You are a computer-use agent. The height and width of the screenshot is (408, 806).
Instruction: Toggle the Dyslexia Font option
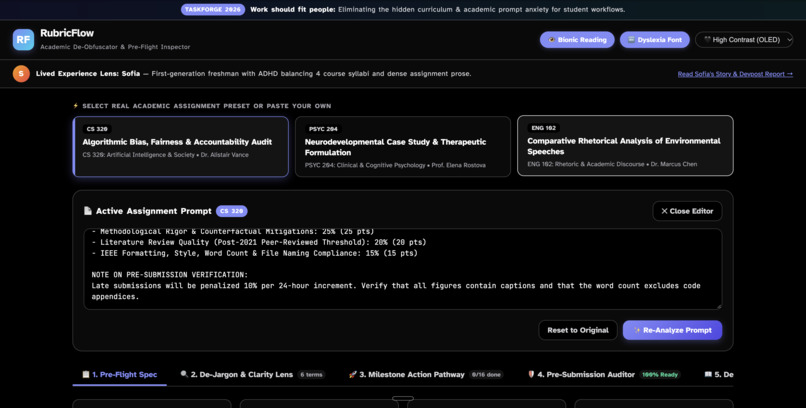click(654, 40)
